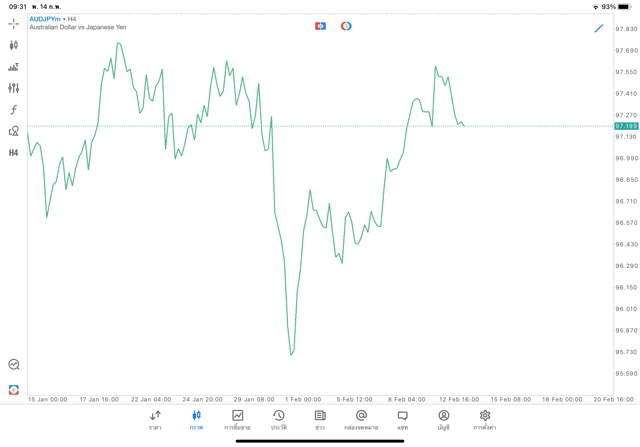Screen dimensions: 640x447
Task: Tap the 97.199 current price label
Action: pyautogui.click(x=626, y=126)
